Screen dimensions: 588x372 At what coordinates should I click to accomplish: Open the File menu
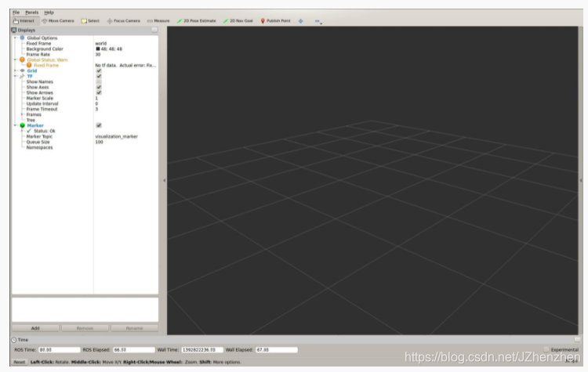click(16, 13)
